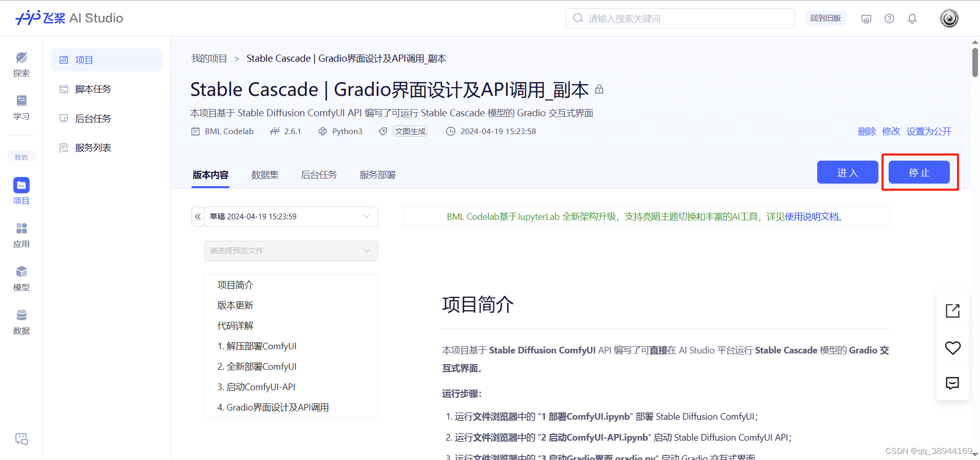Open the notifications bell icon

click(x=912, y=19)
